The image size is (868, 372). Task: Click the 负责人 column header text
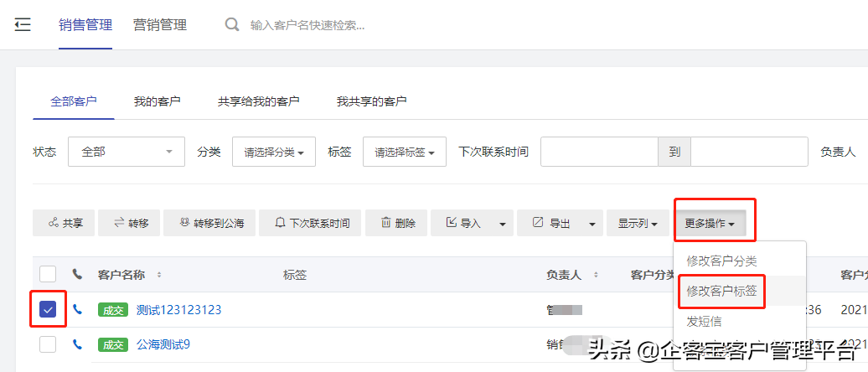click(x=564, y=275)
